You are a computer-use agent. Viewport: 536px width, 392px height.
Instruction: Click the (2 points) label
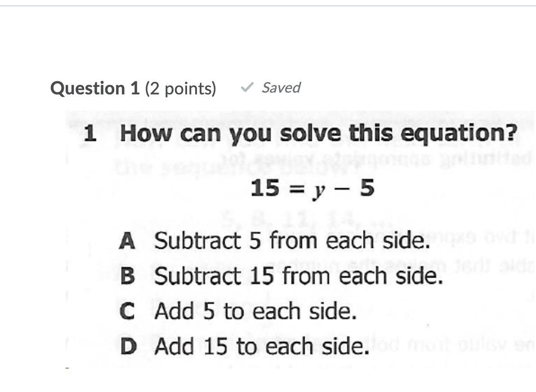point(180,89)
